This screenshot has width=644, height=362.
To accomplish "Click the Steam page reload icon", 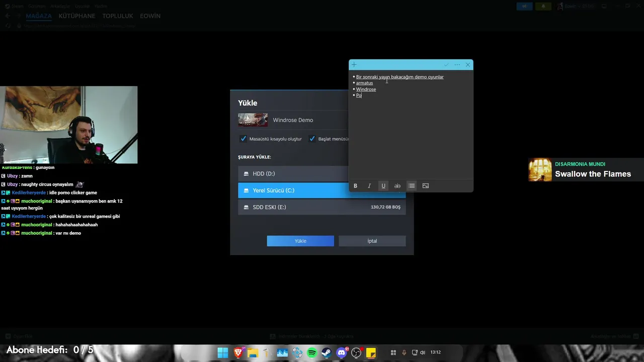I will coord(8,26).
